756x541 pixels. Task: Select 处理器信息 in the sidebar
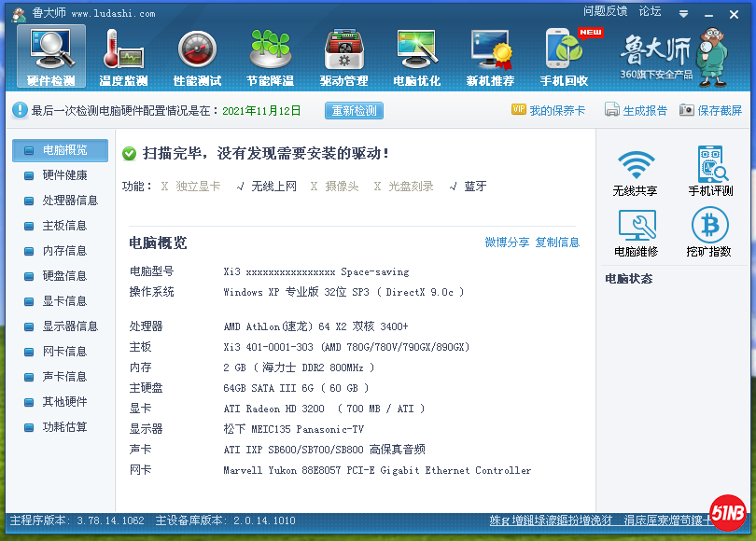[x=70, y=201]
